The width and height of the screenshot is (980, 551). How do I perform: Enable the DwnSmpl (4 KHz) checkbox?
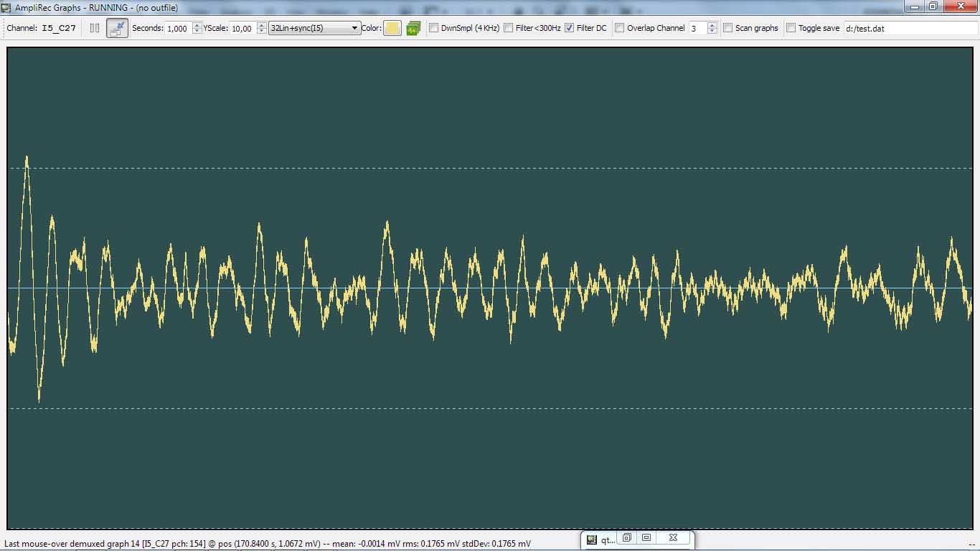coord(433,28)
